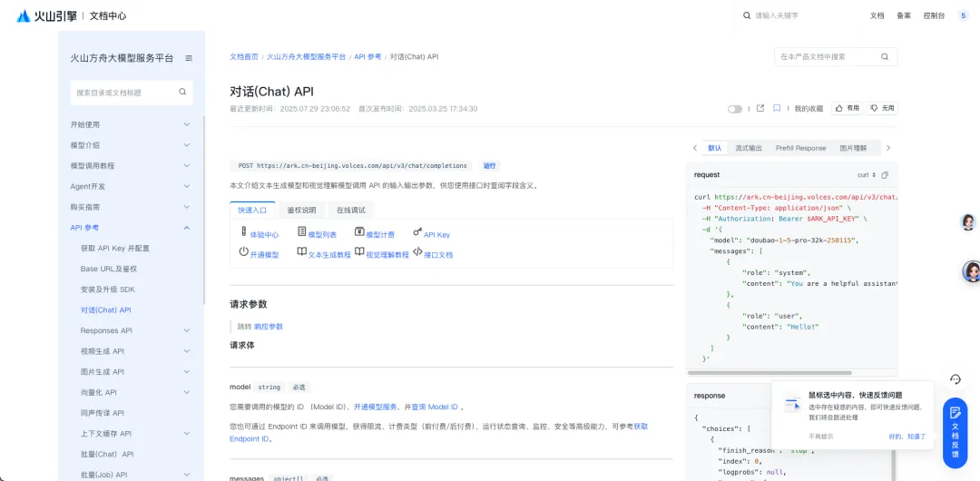The height and width of the screenshot is (481, 980).
Task: Switch to the 鉴权说明 tab
Action: coord(301,211)
